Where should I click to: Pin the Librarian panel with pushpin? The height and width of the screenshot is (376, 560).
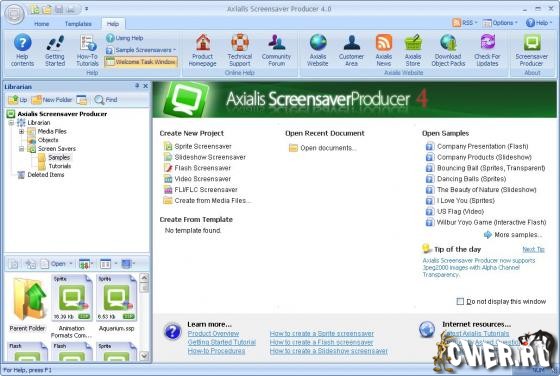(x=137, y=86)
